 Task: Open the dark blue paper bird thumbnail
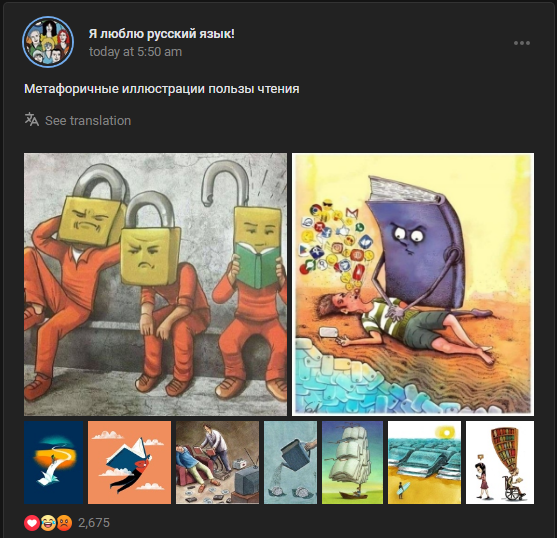point(53,462)
